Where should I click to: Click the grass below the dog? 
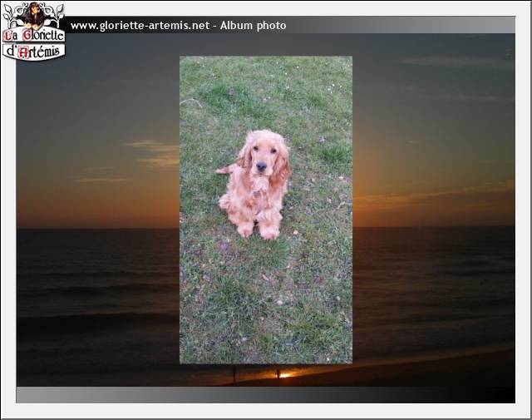[x=266, y=302]
